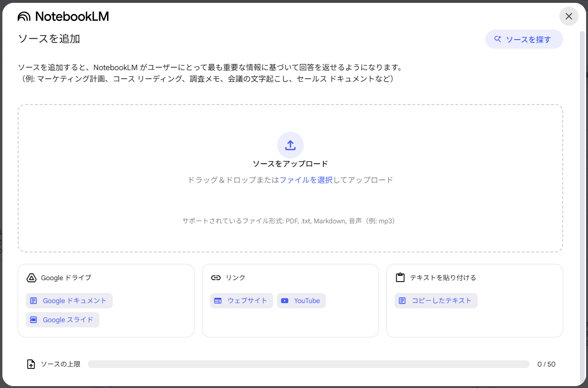Select the Google スライド chip
This screenshot has height=388, width=588.
[x=63, y=320]
